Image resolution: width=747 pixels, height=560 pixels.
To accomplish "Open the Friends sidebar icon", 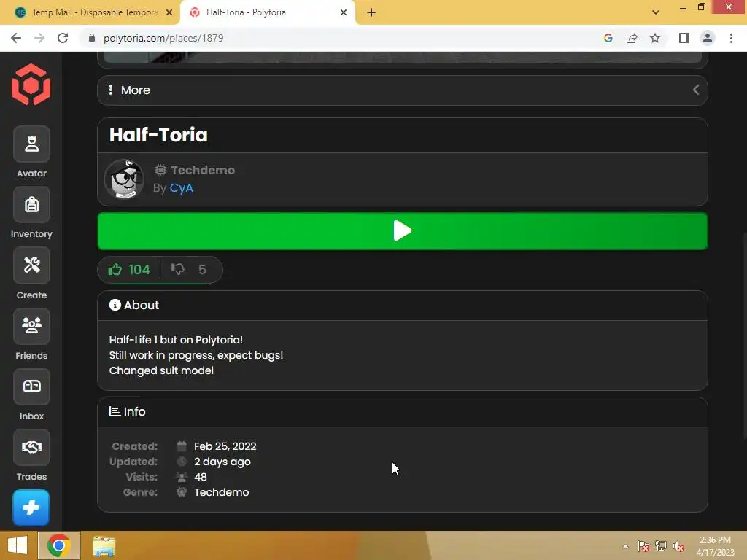I will (31, 326).
